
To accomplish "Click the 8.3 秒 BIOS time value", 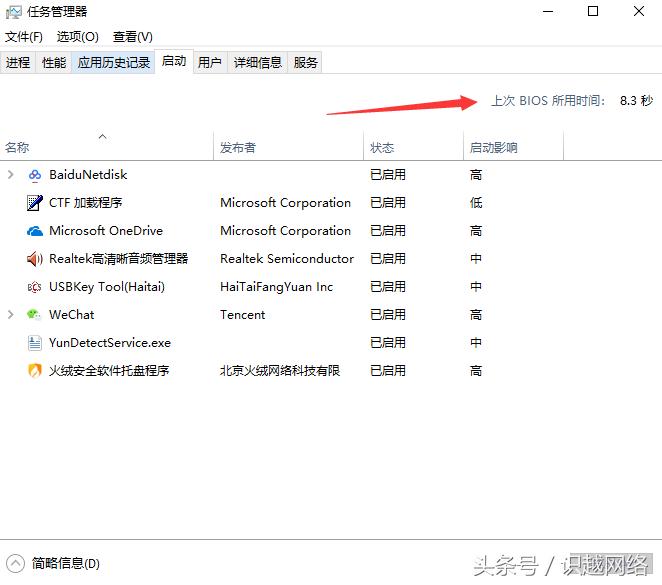I will click(636, 100).
